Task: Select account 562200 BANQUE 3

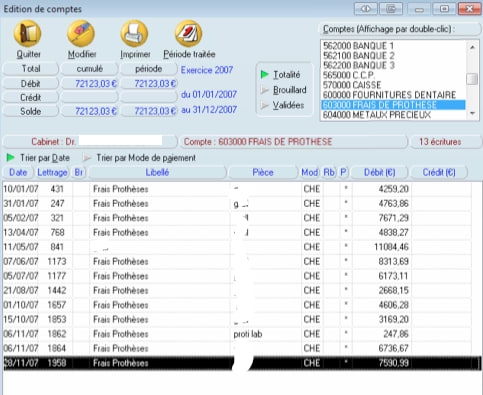Action: (394, 65)
